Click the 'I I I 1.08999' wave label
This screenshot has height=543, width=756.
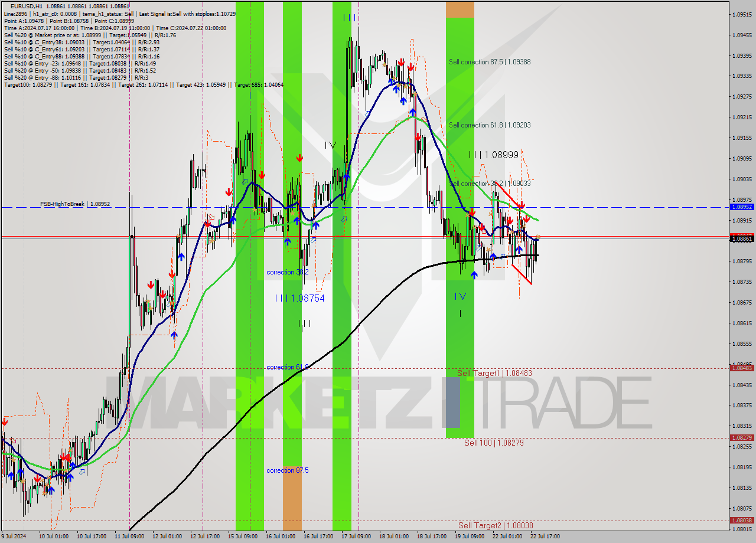point(494,155)
